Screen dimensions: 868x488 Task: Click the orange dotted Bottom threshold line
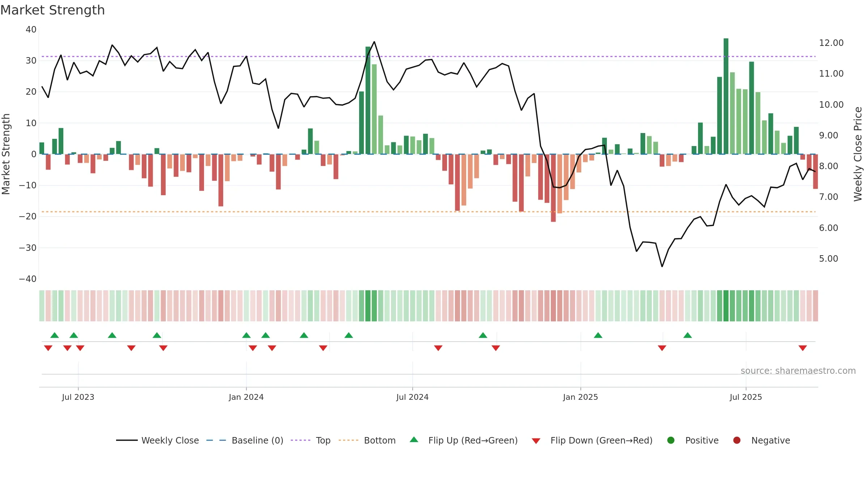pyautogui.click(x=429, y=212)
